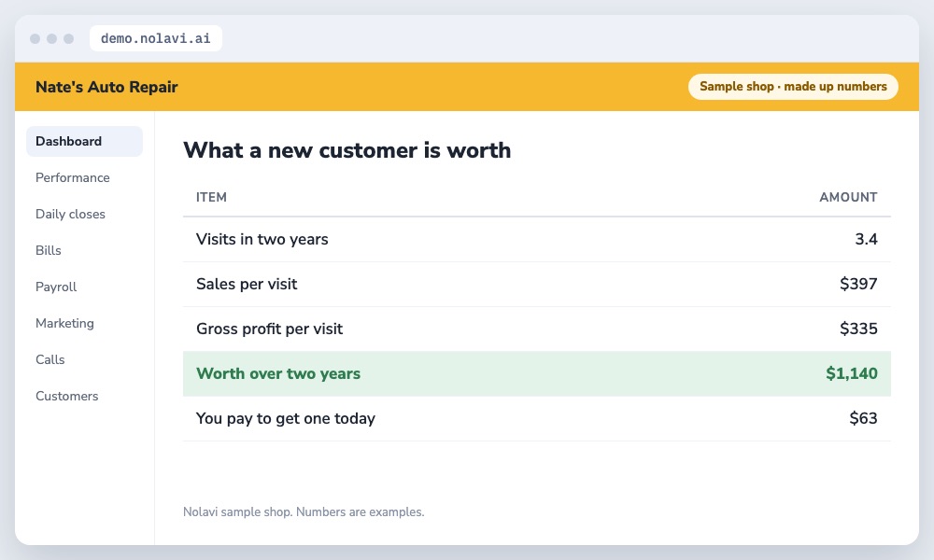Viewport: 934px width, 560px height.
Task: Click the $63 amount
Action: (863, 418)
